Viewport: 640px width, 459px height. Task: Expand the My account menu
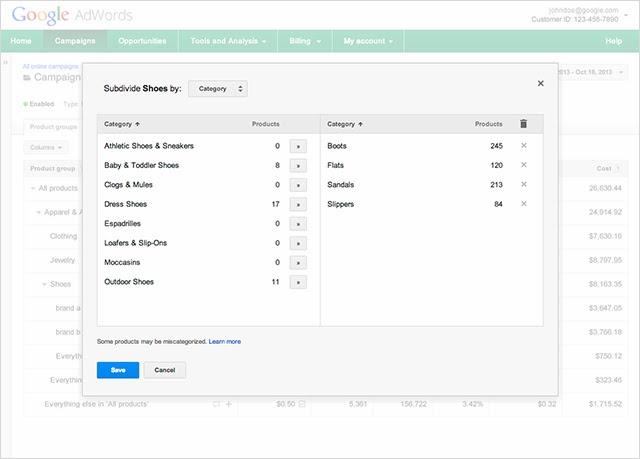[368, 41]
